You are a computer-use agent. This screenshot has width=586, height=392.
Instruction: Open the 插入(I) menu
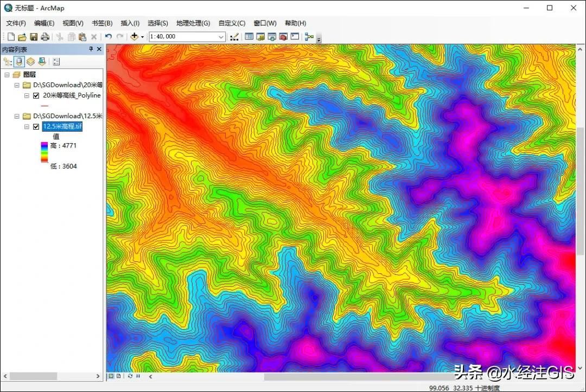[130, 23]
